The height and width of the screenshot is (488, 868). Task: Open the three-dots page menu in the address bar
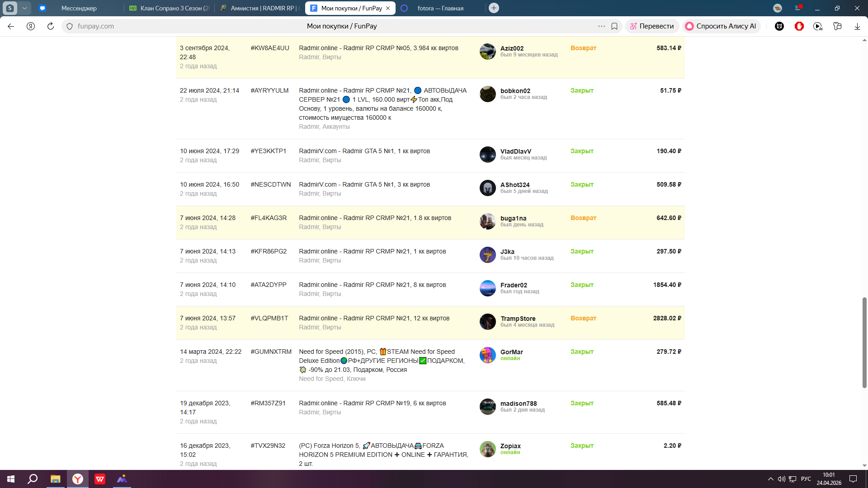click(x=601, y=26)
